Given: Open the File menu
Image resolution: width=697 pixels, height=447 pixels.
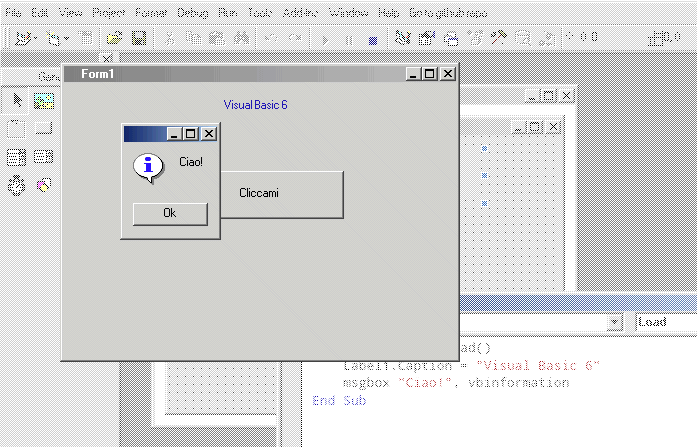Looking at the screenshot, I should [x=13, y=13].
